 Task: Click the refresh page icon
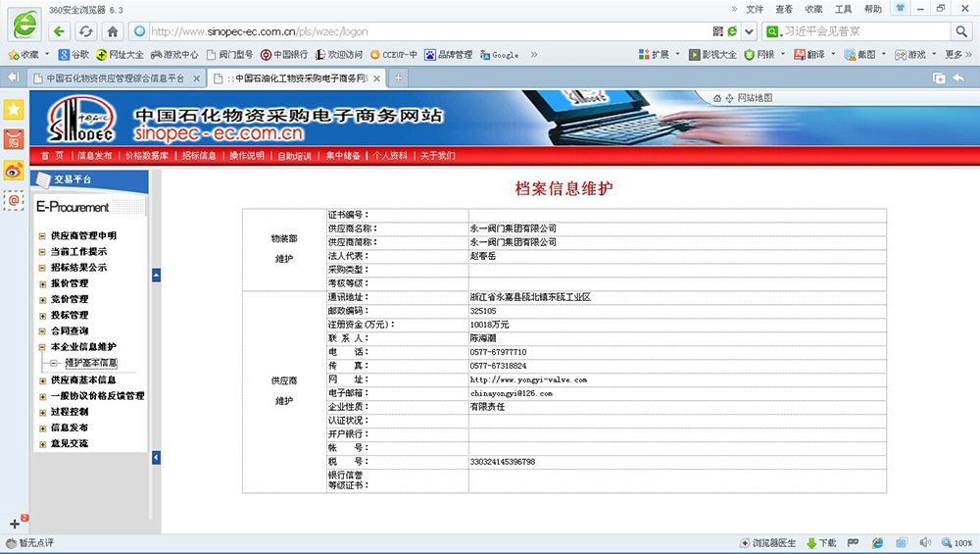[85, 30]
